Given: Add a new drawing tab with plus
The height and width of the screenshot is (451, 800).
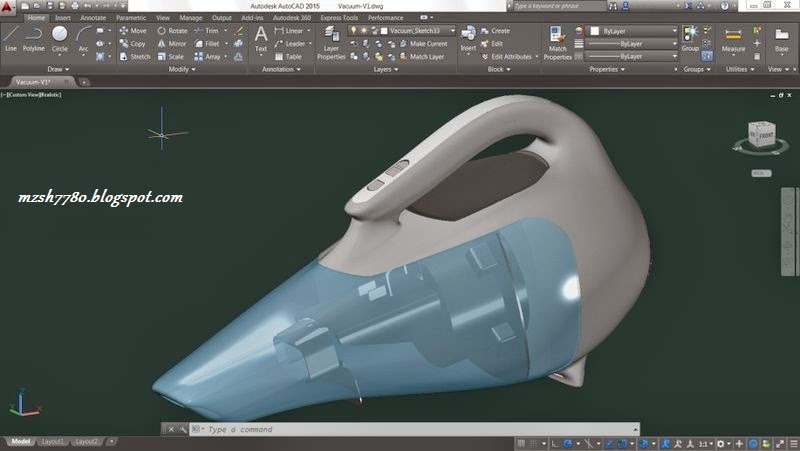Looking at the screenshot, I should [84, 82].
